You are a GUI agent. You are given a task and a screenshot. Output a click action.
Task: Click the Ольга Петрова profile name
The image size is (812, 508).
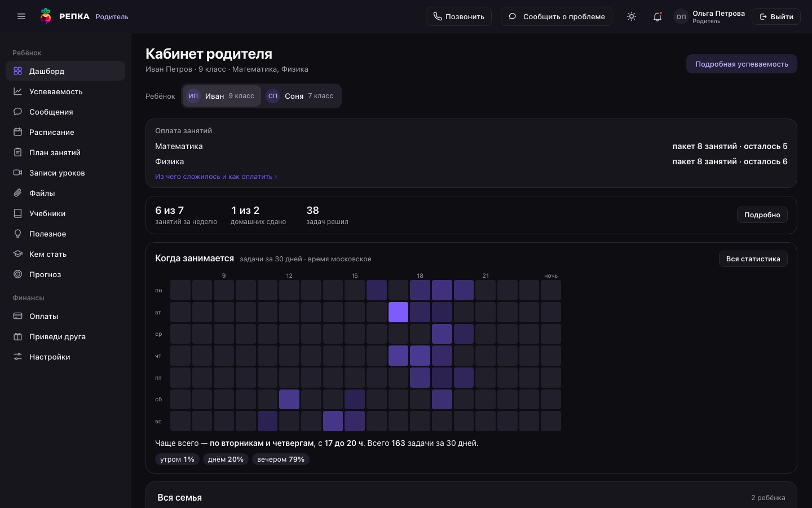[x=718, y=13]
